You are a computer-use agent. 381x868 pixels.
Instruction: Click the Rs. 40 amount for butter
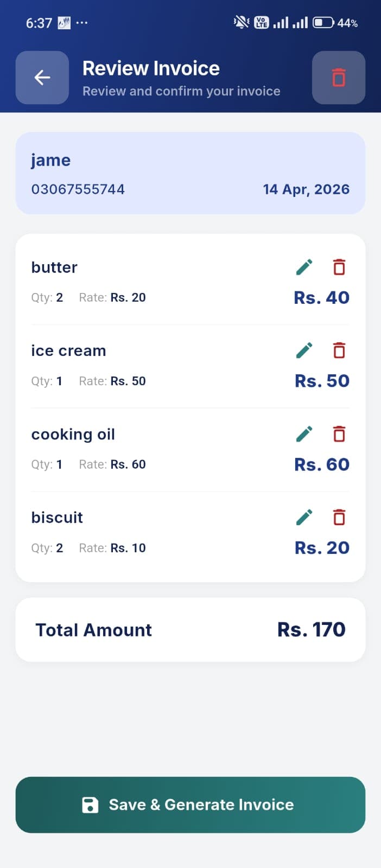pos(321,297)
